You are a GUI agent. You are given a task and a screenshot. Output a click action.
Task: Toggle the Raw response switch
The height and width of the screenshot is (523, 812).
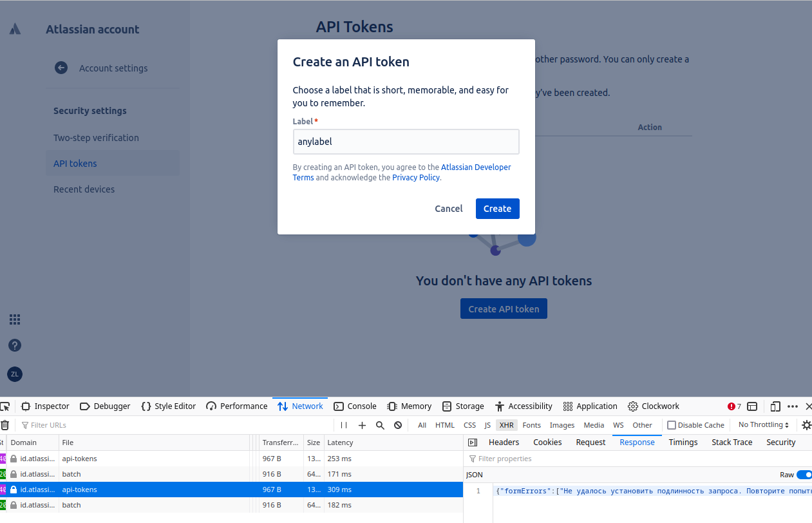[x=804, y=475]
